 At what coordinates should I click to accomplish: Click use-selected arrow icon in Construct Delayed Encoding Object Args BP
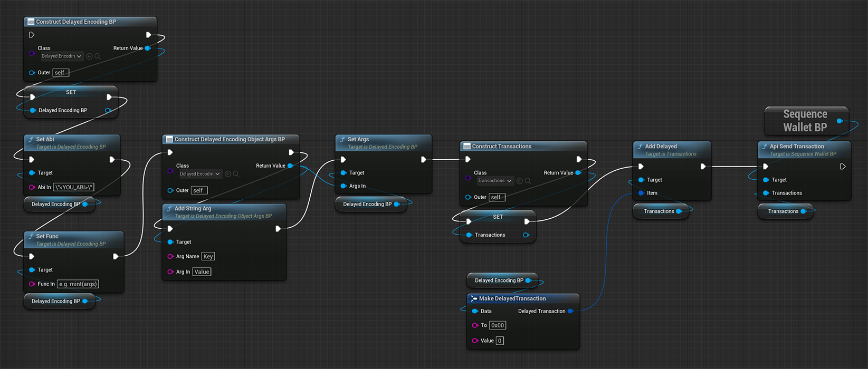[227, 174]
